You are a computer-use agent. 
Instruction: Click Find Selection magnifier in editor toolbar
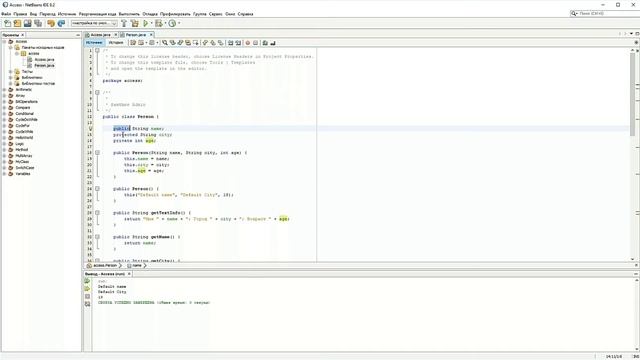tap(164, 42)
